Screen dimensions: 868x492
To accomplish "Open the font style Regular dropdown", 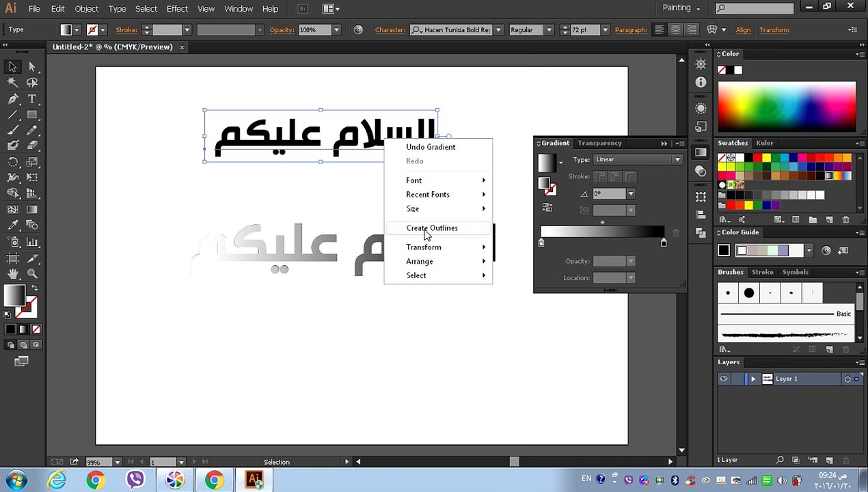I will coord(549,30).
